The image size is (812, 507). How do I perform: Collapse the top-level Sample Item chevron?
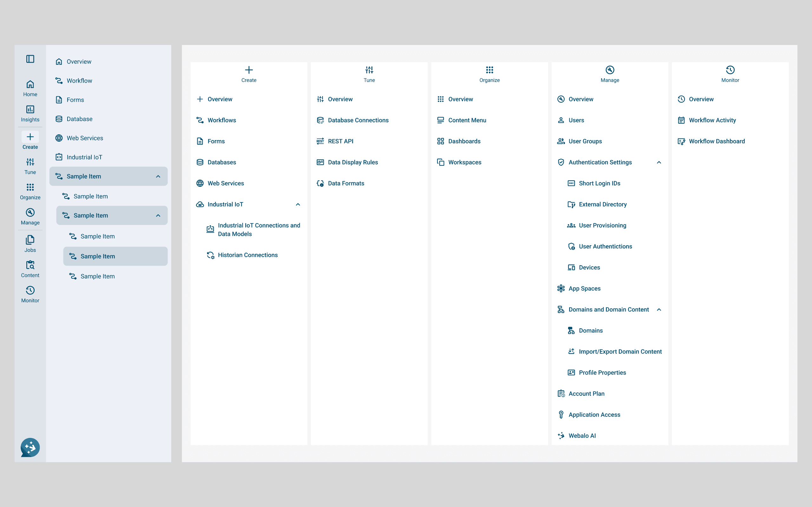[x=158, y=176]
